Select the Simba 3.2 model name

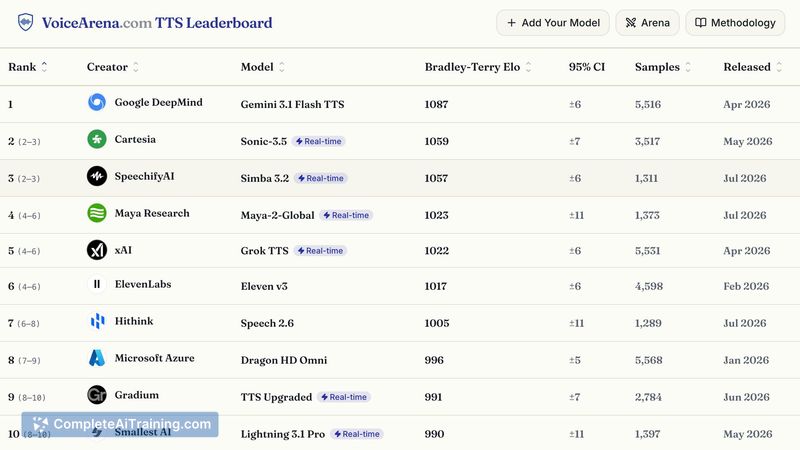[x=265, y=178]
